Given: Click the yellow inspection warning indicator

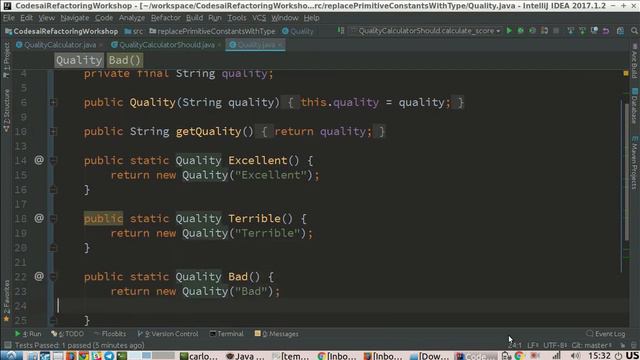Looking at the screenshot, I should [626, 73].
